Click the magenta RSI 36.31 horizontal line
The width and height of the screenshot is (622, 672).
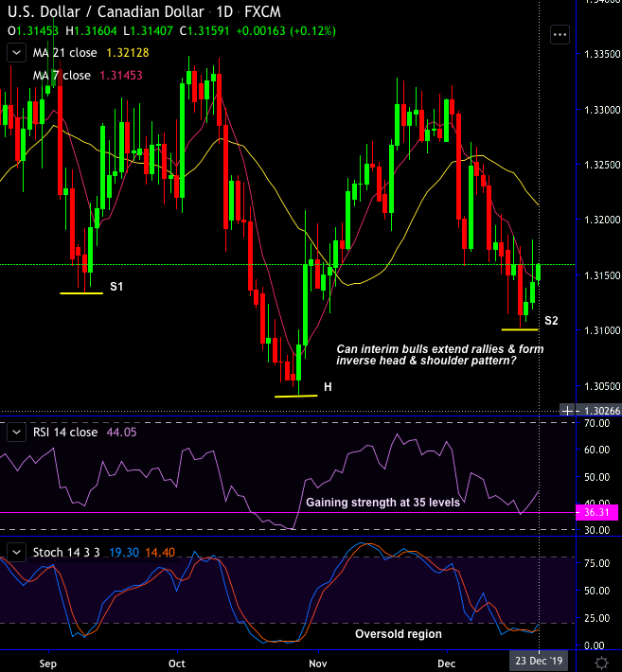(287, 512)
